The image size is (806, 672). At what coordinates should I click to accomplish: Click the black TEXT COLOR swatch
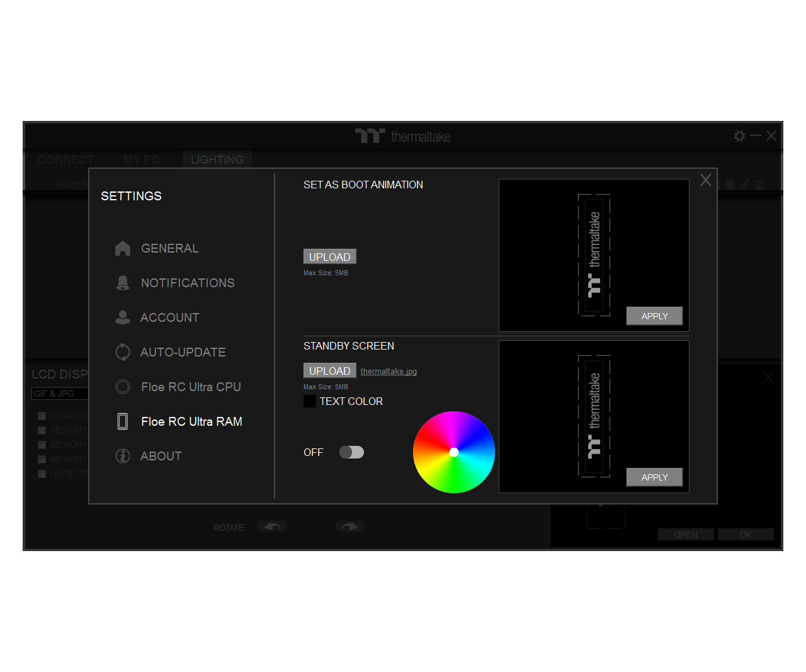click(310, 401)
